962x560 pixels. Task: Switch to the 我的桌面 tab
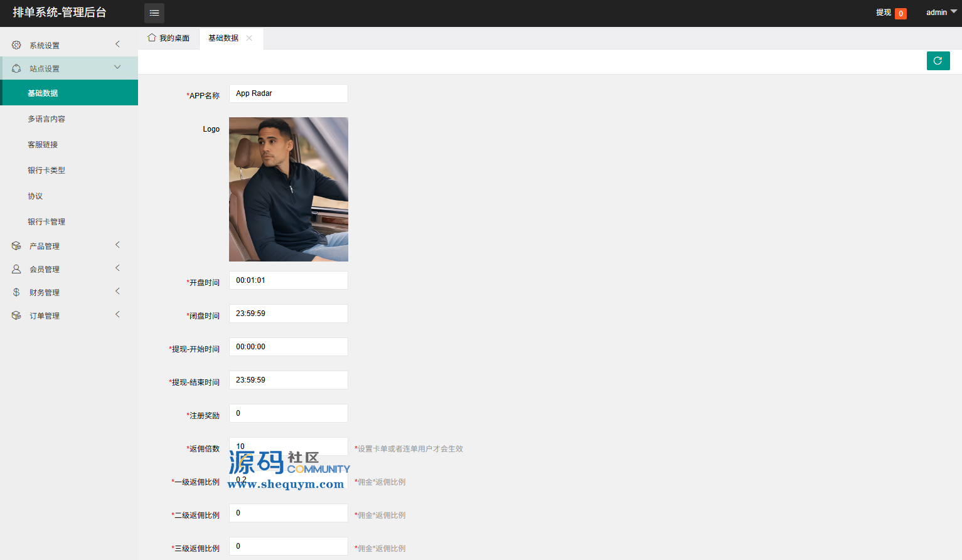pos(169,38)
